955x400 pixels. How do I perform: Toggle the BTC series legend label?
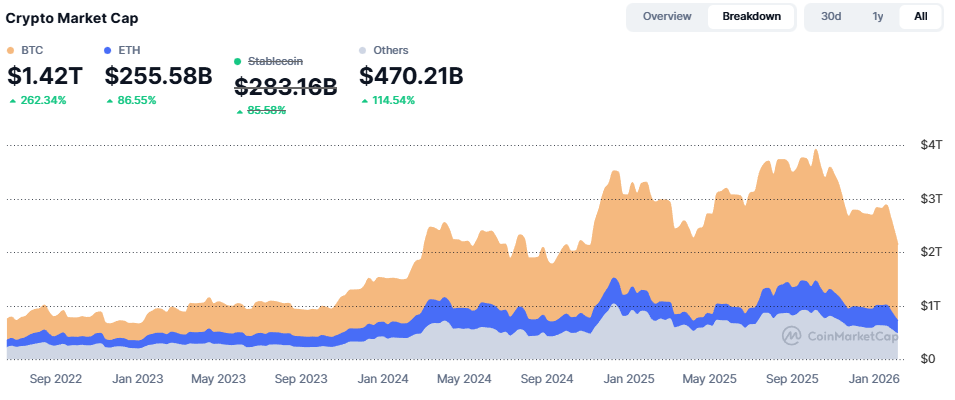[32, 50]
